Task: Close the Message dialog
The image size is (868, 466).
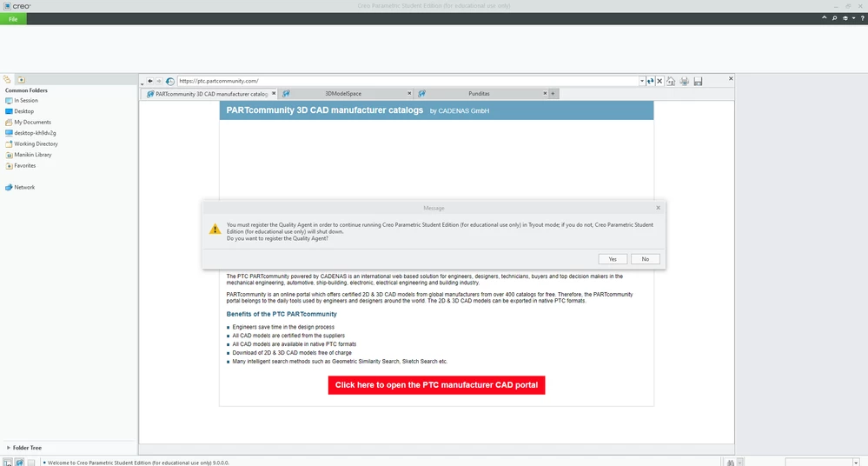Action: pos(659,208)
